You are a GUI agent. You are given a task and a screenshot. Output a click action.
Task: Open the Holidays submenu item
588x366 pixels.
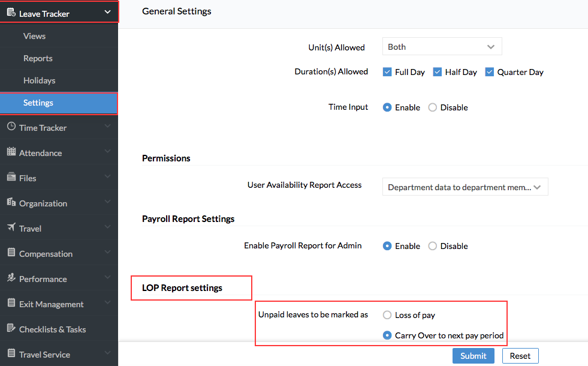click(40, 80)
